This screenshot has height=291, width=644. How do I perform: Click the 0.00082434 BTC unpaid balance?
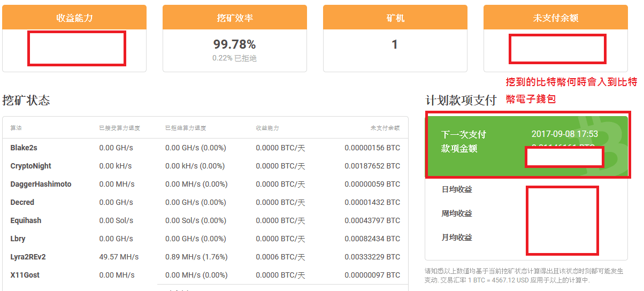(x=372, y=239)
